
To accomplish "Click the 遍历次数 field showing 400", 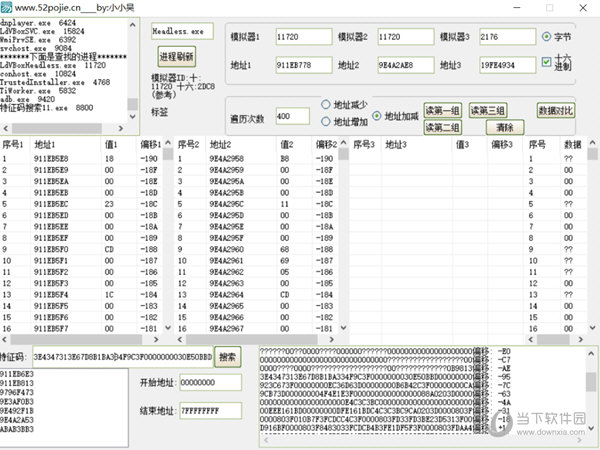I will (293, 116).
